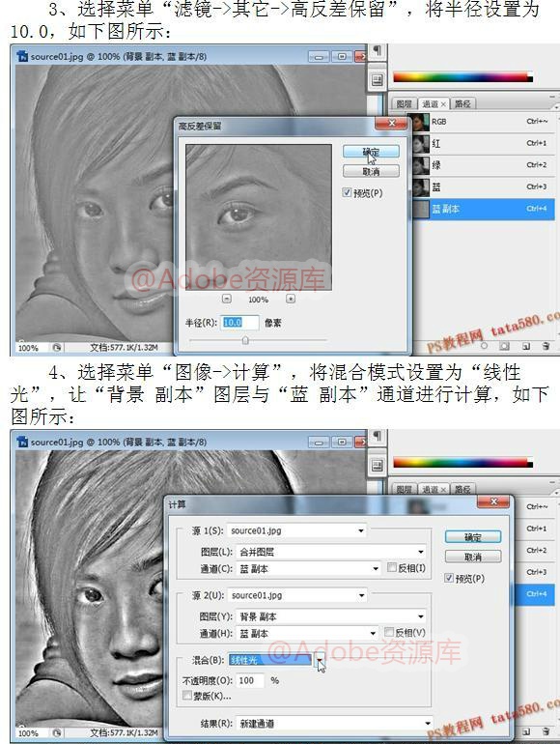Open paragraph panel icon in upper screenshot
This screenshot has height=744, width=560.
[378, 51]
